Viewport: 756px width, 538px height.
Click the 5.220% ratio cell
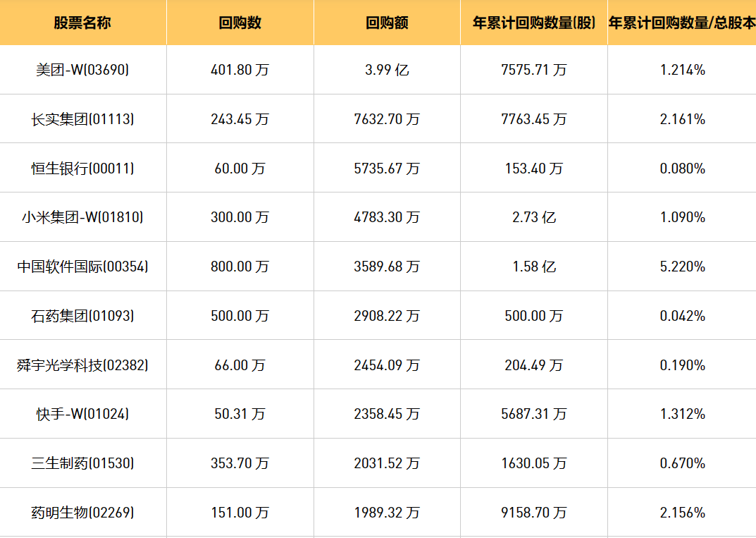point(682,267)
